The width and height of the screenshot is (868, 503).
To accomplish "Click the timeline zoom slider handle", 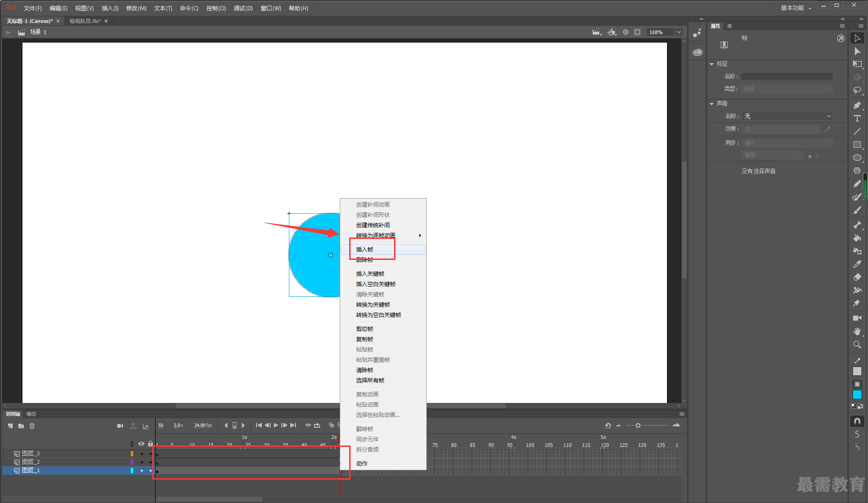I will (x=638, y=425).
